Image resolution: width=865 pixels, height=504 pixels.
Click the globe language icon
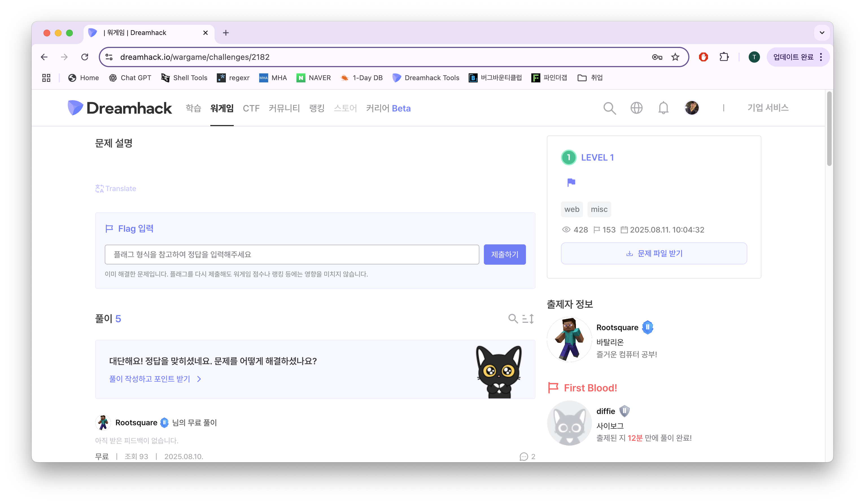[x=636, y=108]
